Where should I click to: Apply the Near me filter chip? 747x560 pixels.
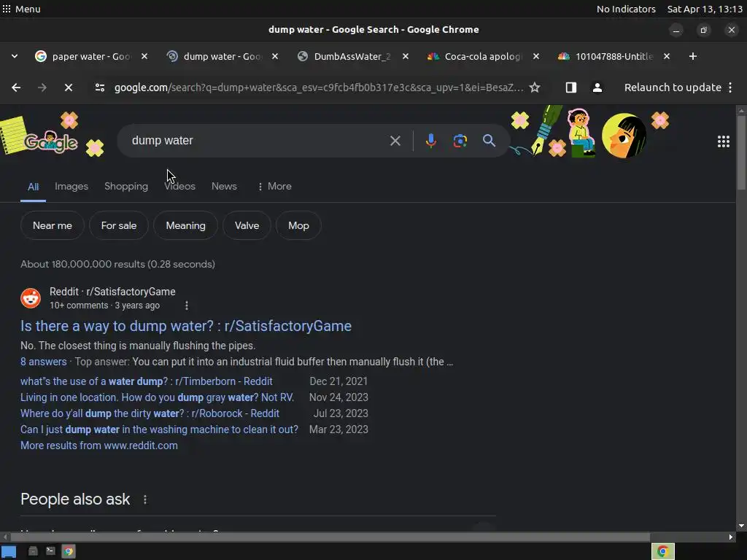pyautogui.click(x=53, y=226)
